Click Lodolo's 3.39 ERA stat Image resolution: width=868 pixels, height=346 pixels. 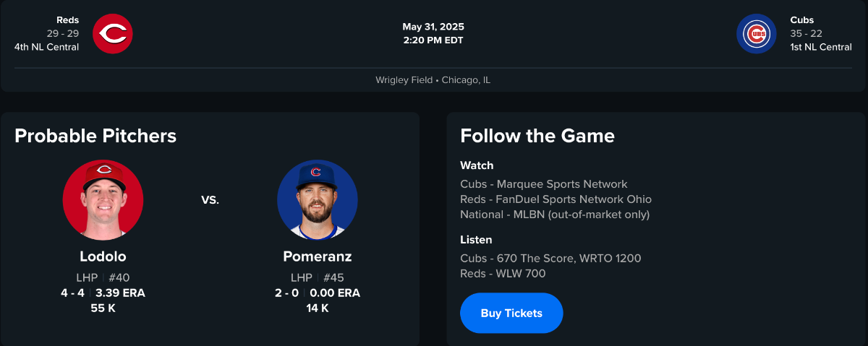tap(121, 293)
